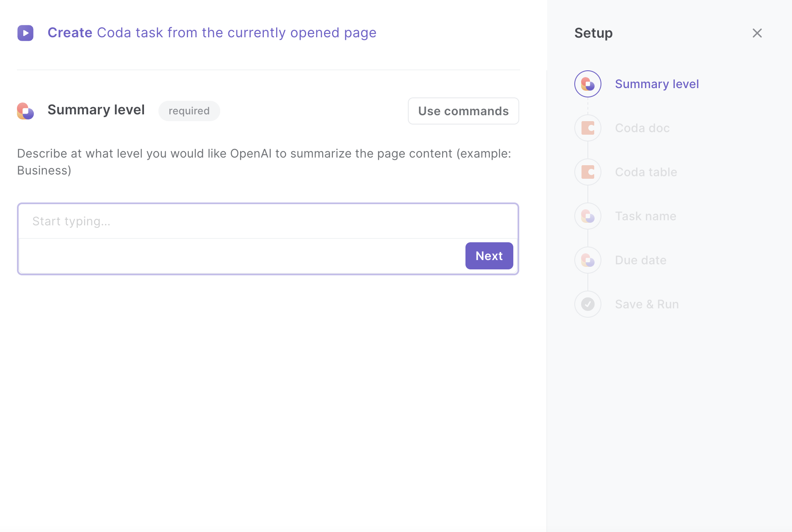Focus the 'Start typing...' input field

[268, 222]
